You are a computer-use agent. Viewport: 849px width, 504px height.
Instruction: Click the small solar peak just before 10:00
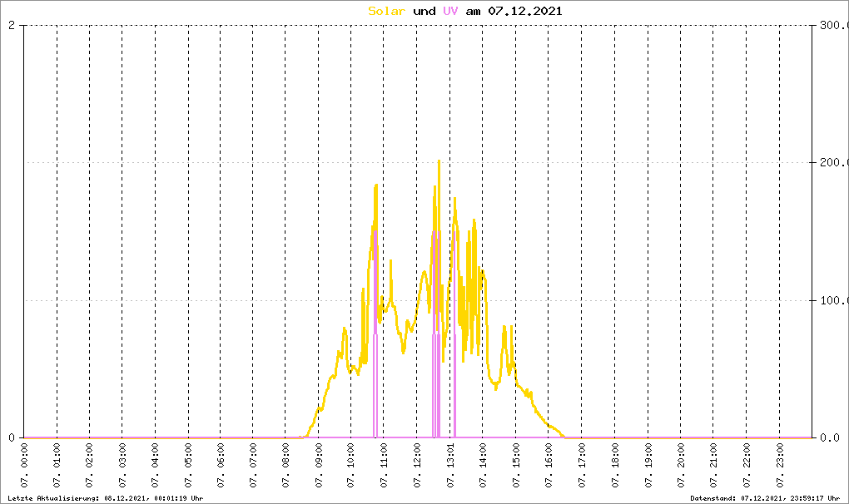[345, 330]
